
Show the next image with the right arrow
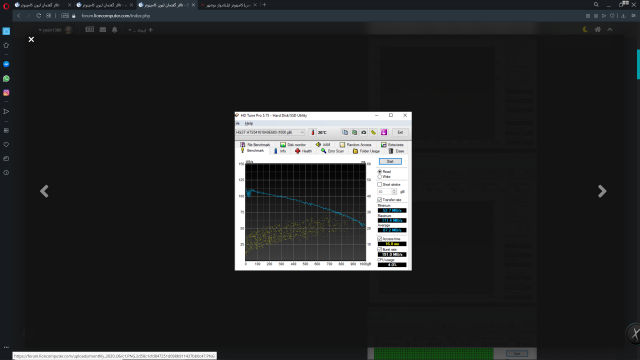coord(602,191)
